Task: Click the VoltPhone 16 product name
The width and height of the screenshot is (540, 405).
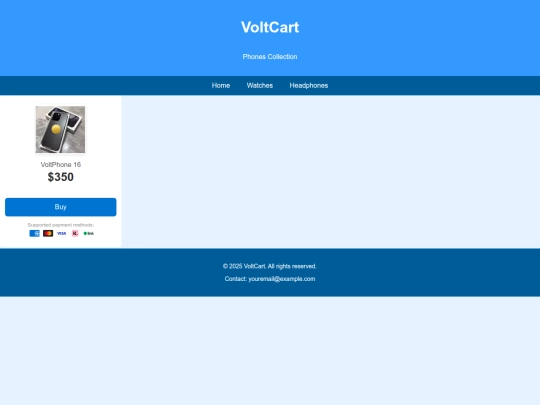Action: click(61, 165)
